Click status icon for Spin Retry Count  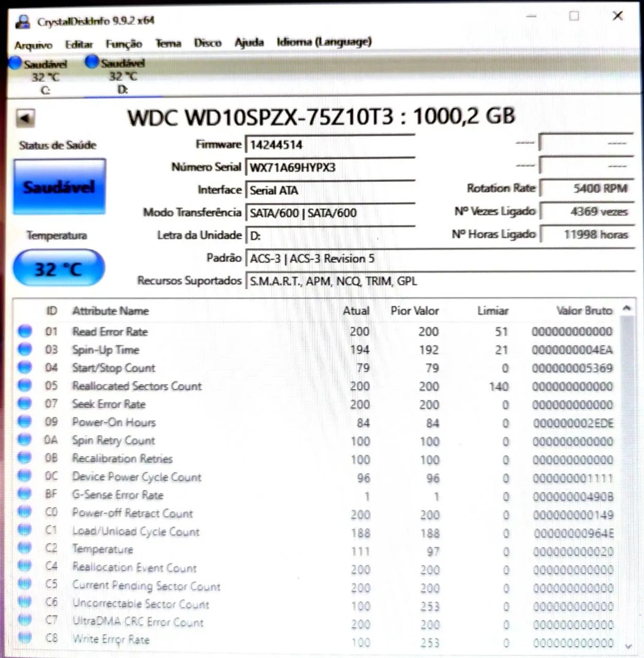point(25,440)
